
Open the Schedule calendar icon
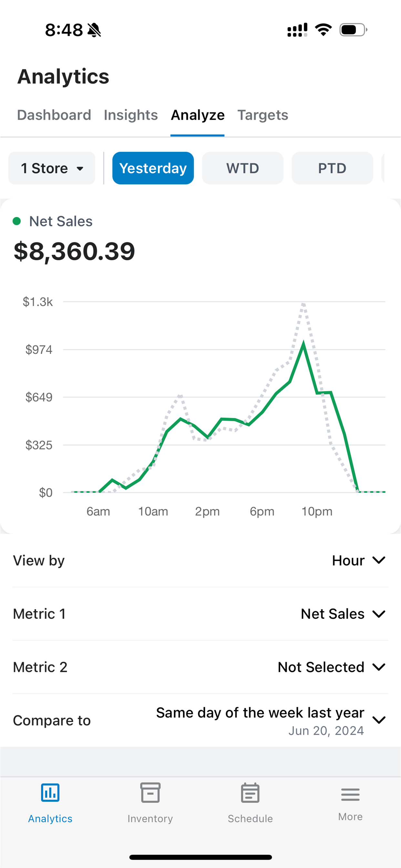coord(250,792)
